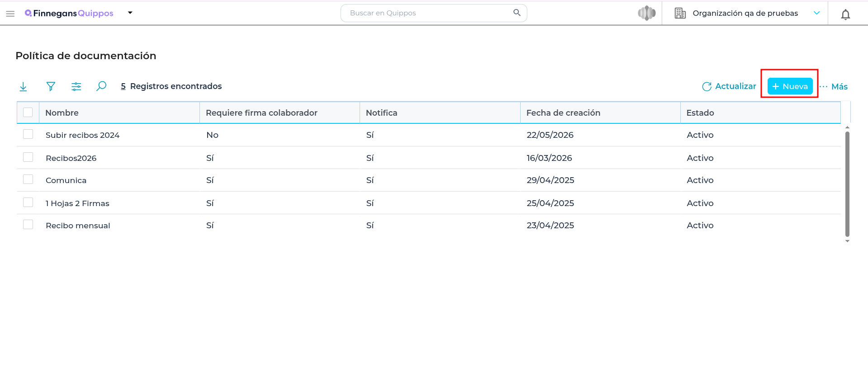This screenshot has width=868, height=367.
Task: Click the date 29/04/2025
Action: click(550, 180)
